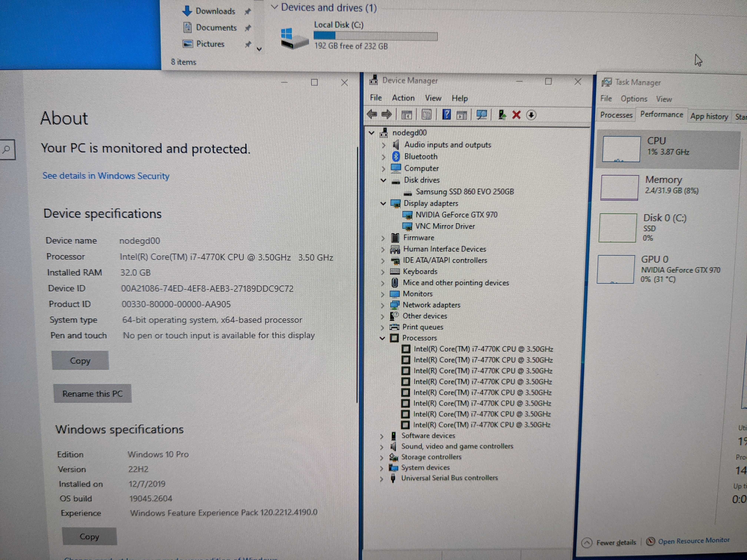Viewport: 747px width, 560px height.
Task: Expand the Firmware category
Action: 383,238
